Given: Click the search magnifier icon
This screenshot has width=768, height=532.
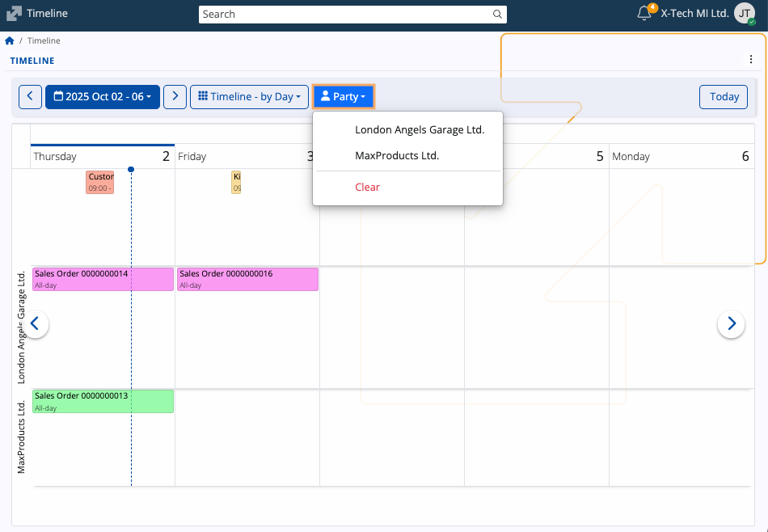Looking at the screenshot, I should tap(497, 14).
